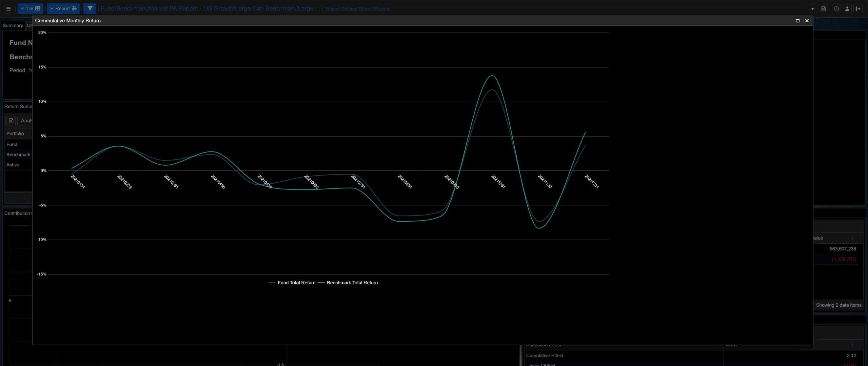Click the filter funnel icon

point(90,9)
